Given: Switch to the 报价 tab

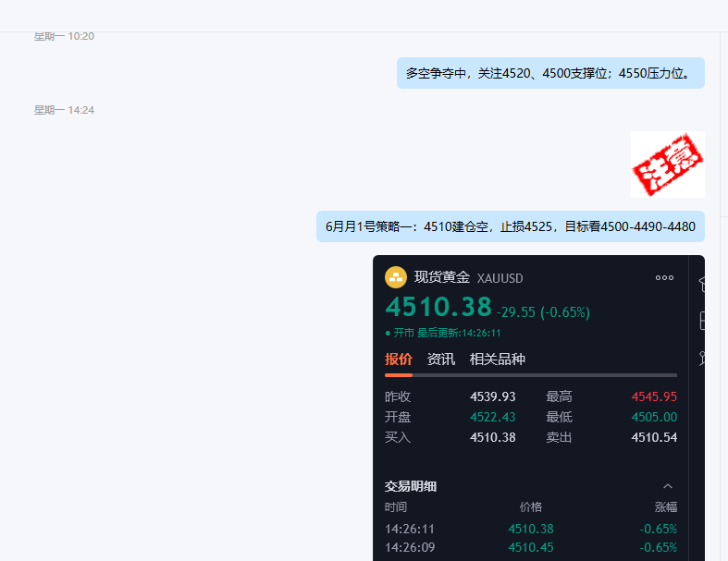Looking at the screenshot, I should (399, 360).
